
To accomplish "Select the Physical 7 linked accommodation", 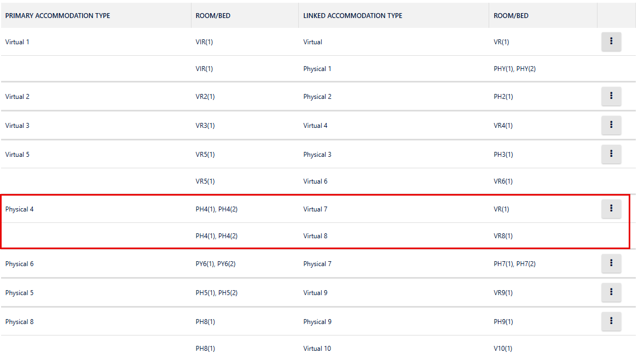I will (x=317, y=264).
